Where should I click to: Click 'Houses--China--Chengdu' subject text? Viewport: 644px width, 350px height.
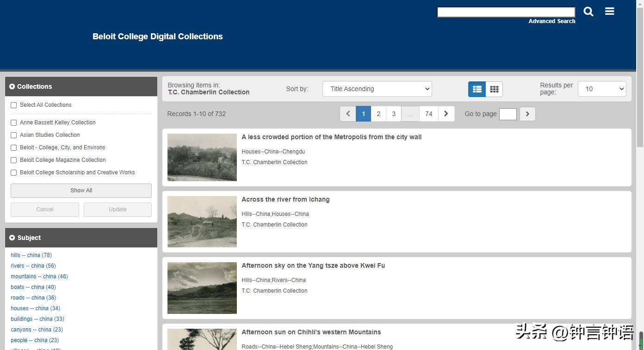273,152
